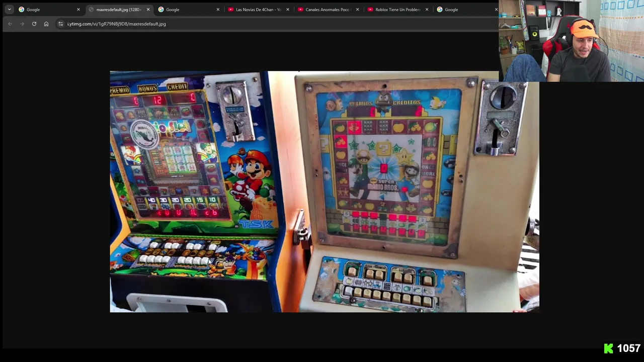Focus the address bar showing i.ytimg.com URL
This screenshot has height=362, width=644.
point(276,24)
